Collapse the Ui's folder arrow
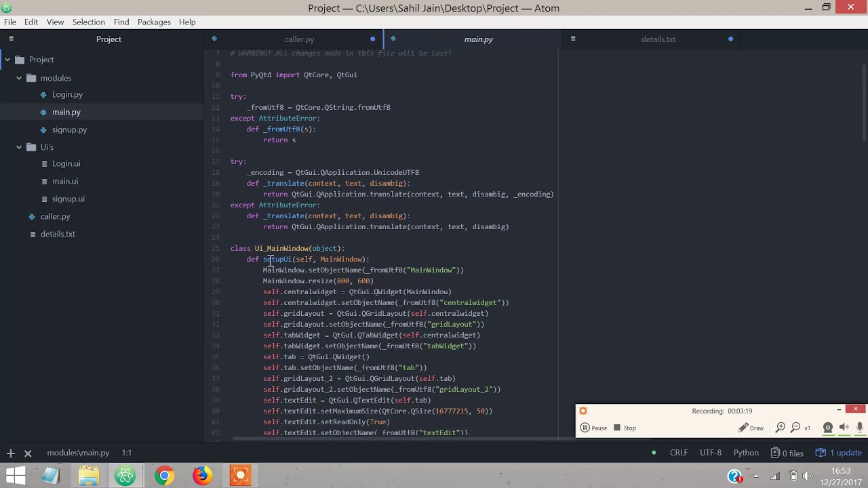 click(19, 147)
